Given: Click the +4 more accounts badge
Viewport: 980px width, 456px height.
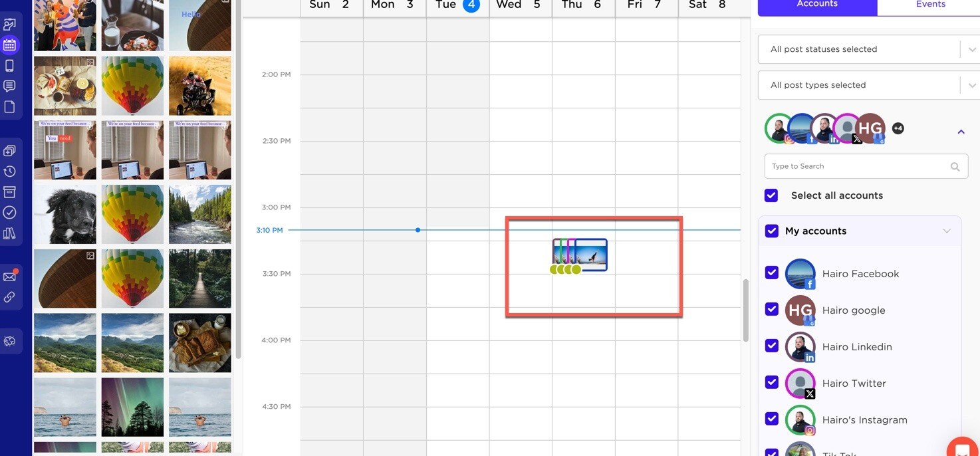Looking at the screenshot, I should tap(898, 128).
